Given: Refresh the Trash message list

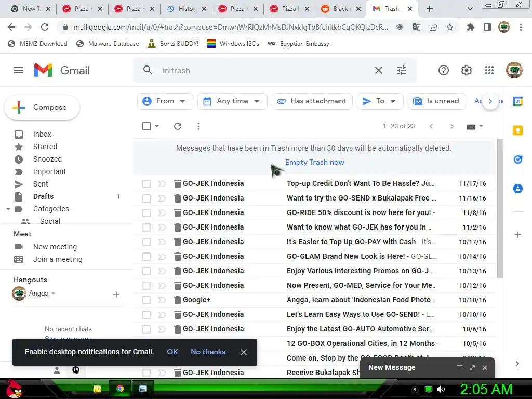Looking at the screenshot, I should click(178, 126).
